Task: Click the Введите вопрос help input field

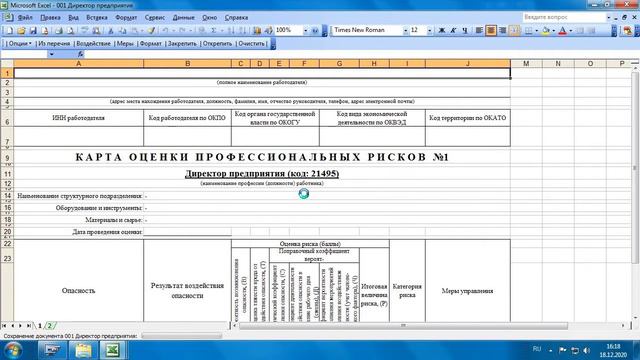Action: click(x=564, y=18)
